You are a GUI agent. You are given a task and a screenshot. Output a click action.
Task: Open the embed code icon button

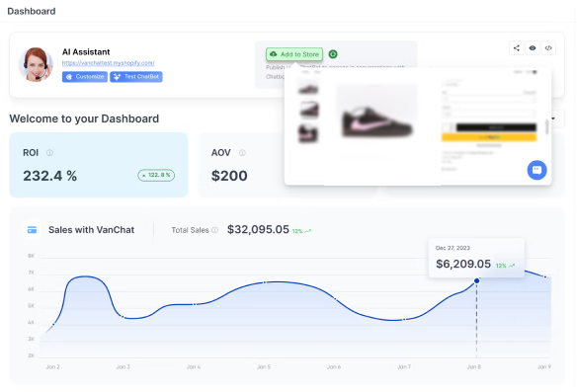548,48
